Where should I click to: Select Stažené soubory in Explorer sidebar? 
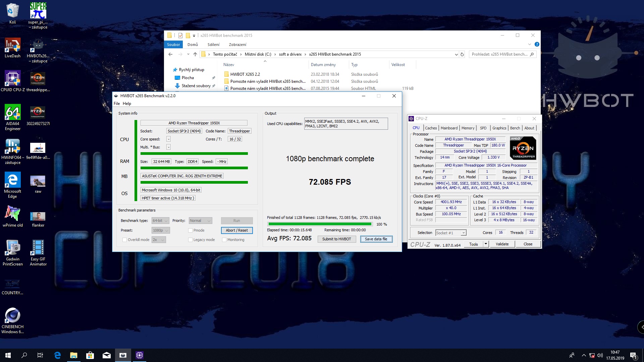point(196,86)
